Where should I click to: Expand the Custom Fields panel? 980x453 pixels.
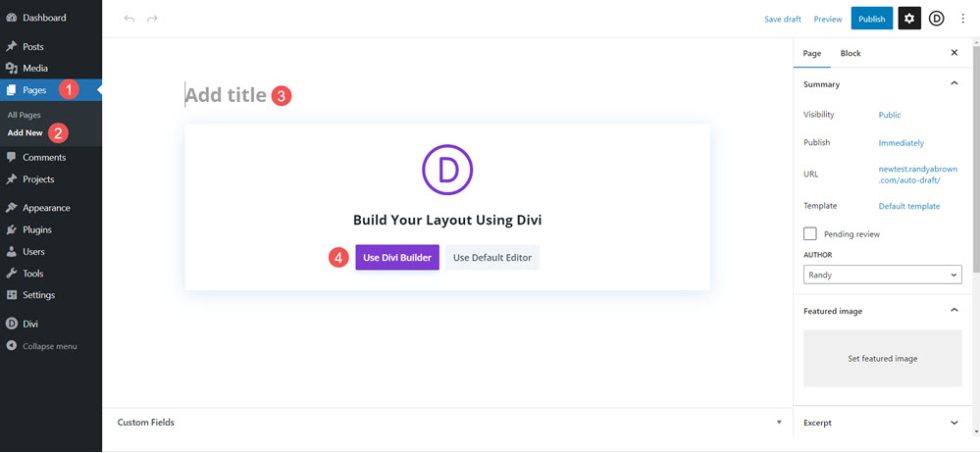tap(779, 422)
